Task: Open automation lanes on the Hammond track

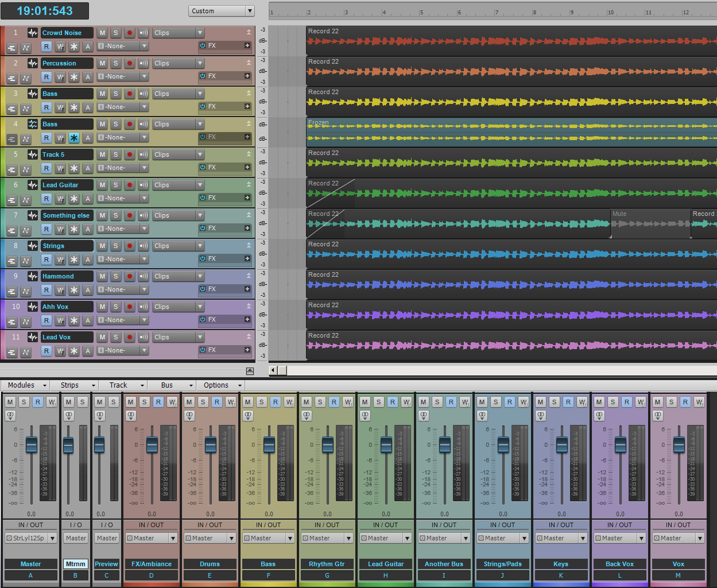Action: pyautogui.click(x=26, y=291)
